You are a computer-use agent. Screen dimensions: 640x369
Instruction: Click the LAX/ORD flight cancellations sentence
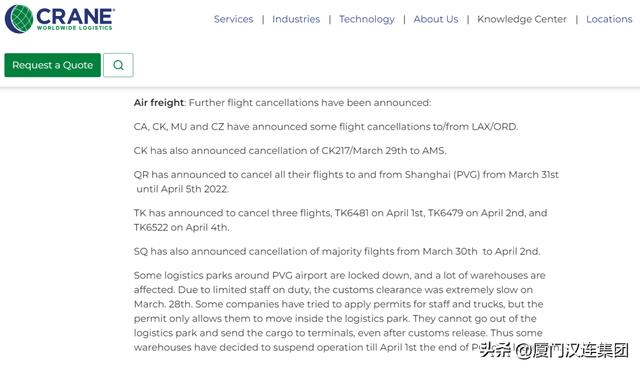326,127
